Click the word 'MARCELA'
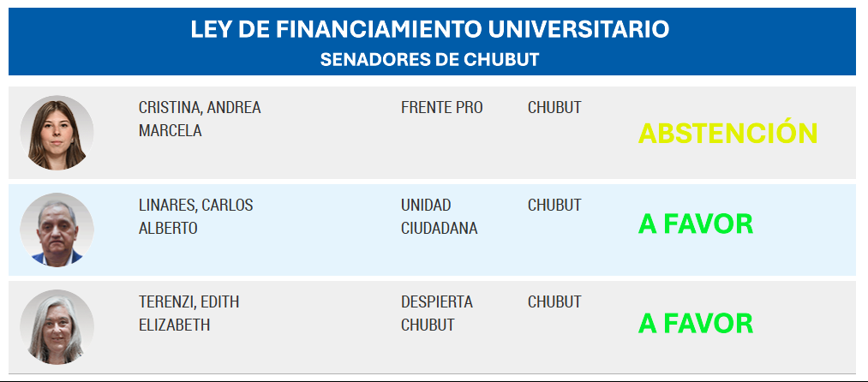 point(171,131)
